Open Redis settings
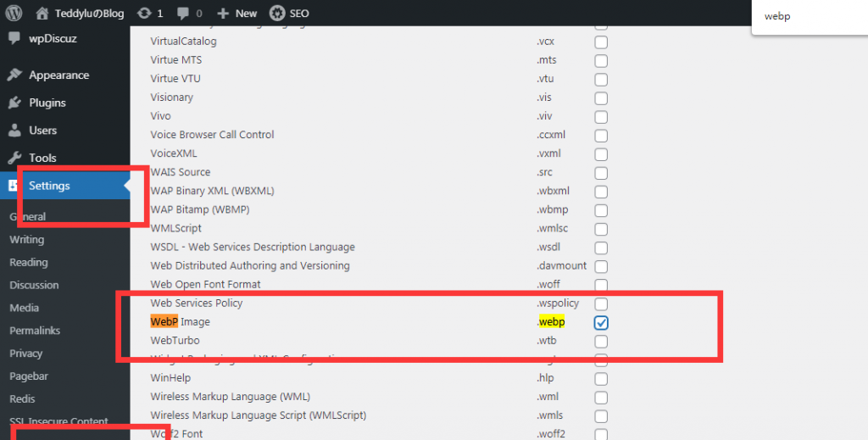 click(22, 398)
